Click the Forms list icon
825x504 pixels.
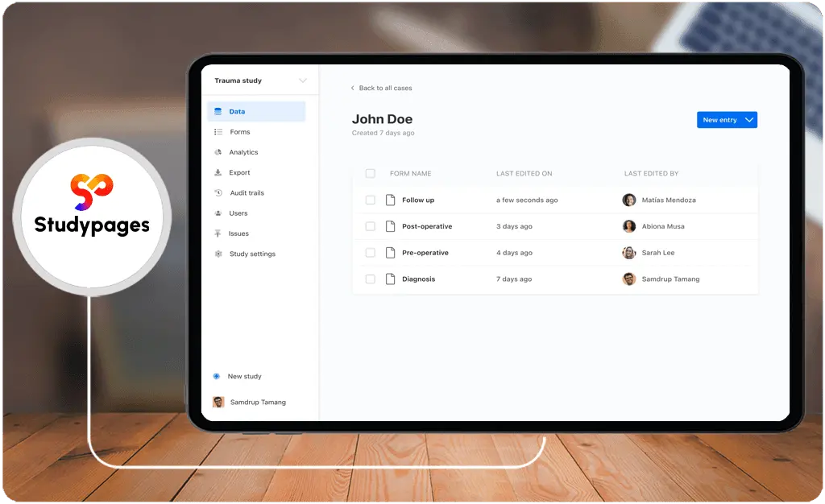(218, 132)
